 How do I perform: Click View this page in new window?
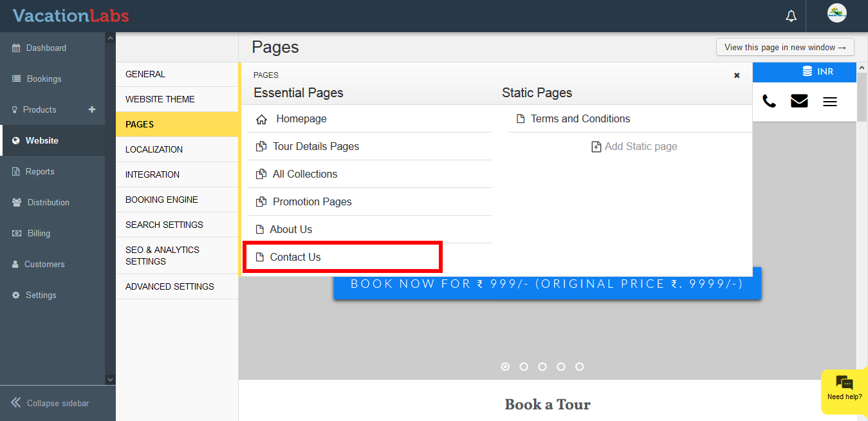point(785,47)
